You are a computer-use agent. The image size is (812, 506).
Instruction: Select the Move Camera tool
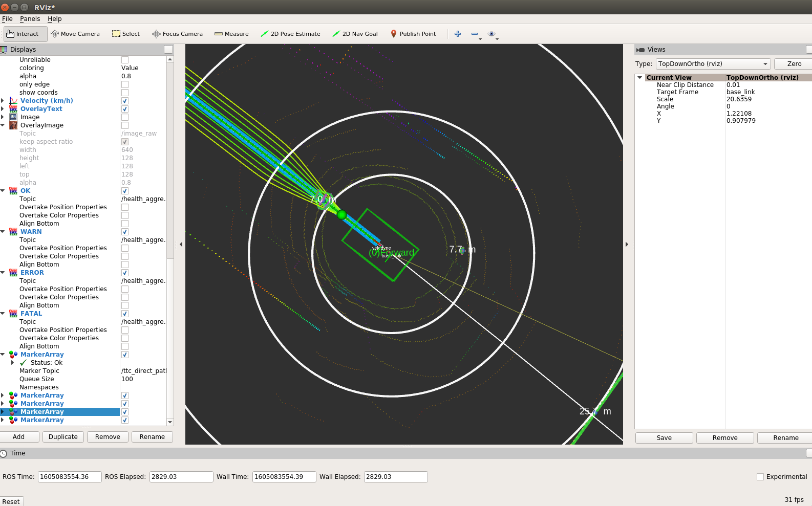coord(75,34)
